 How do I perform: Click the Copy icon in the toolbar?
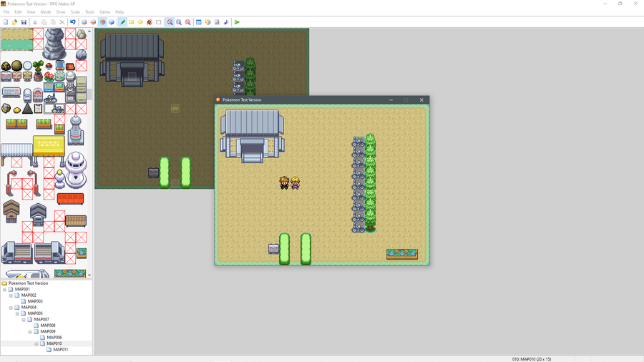[x=44, y=22]
